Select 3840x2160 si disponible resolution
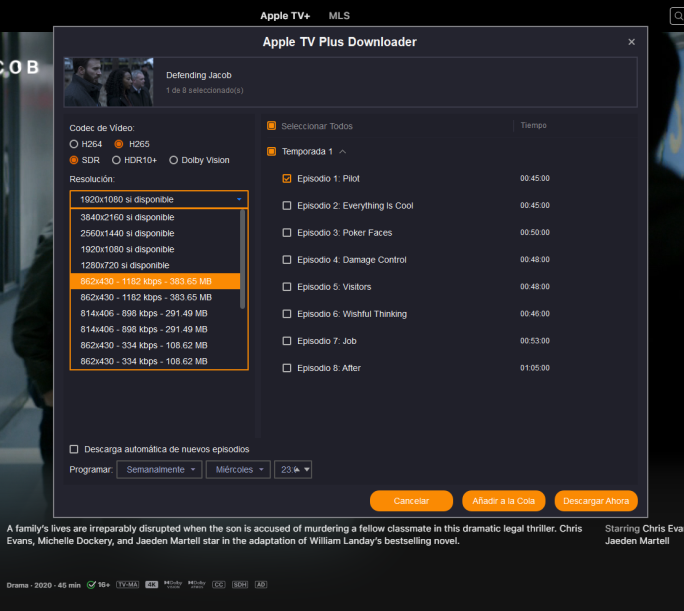 click(x=127, y=217)
